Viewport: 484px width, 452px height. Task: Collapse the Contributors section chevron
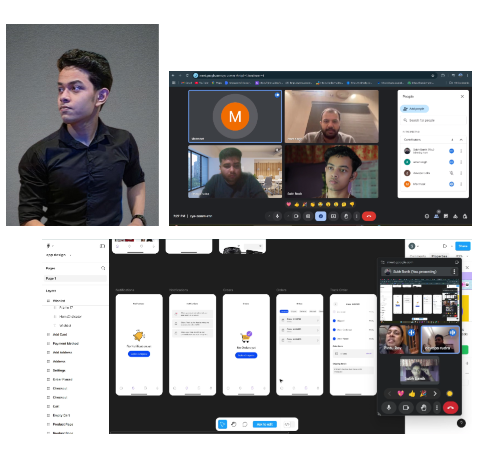461,140
